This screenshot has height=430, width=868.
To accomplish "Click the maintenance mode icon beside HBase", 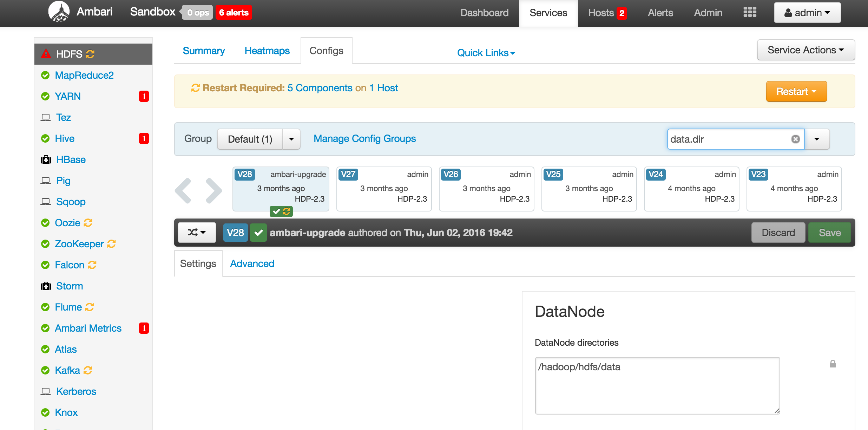I will (46, 159).
